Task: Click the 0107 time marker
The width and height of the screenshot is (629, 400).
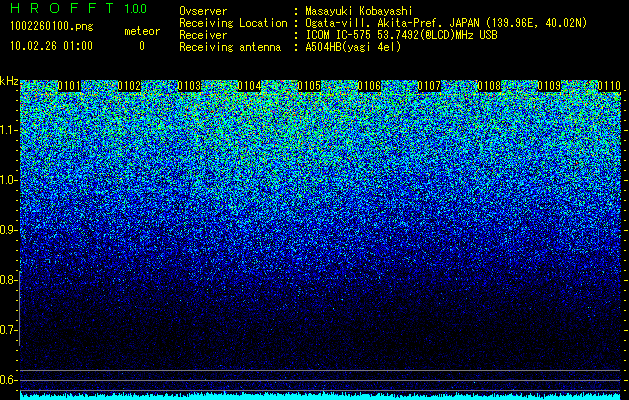Action: [x=429, y=86]
